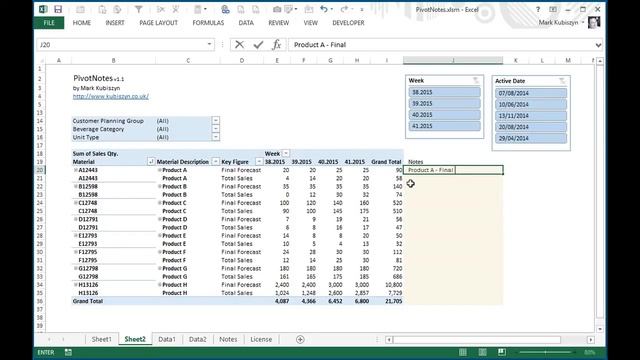Toggle week 40.2015 in the Week slicer

coord(444,115)
